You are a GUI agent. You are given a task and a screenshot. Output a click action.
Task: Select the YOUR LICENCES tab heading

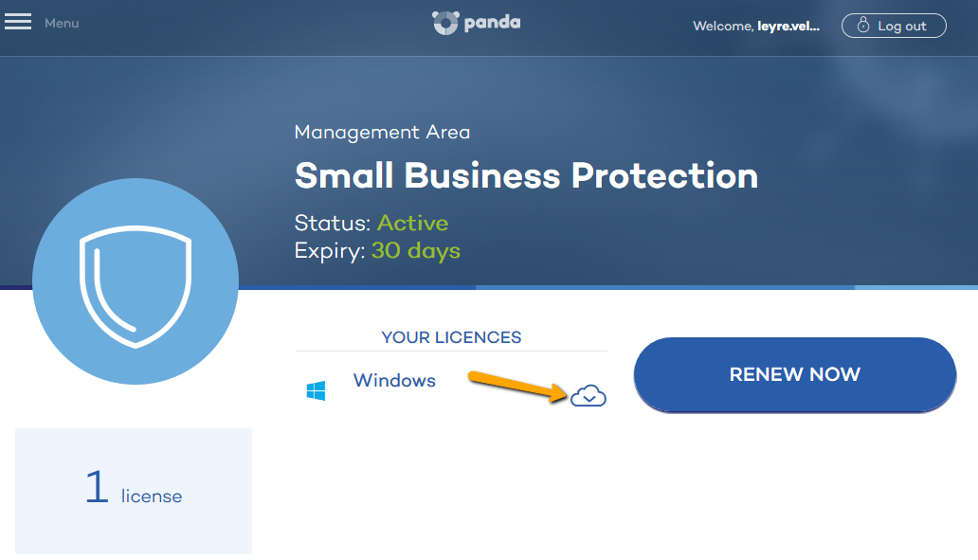pos(451,337)
